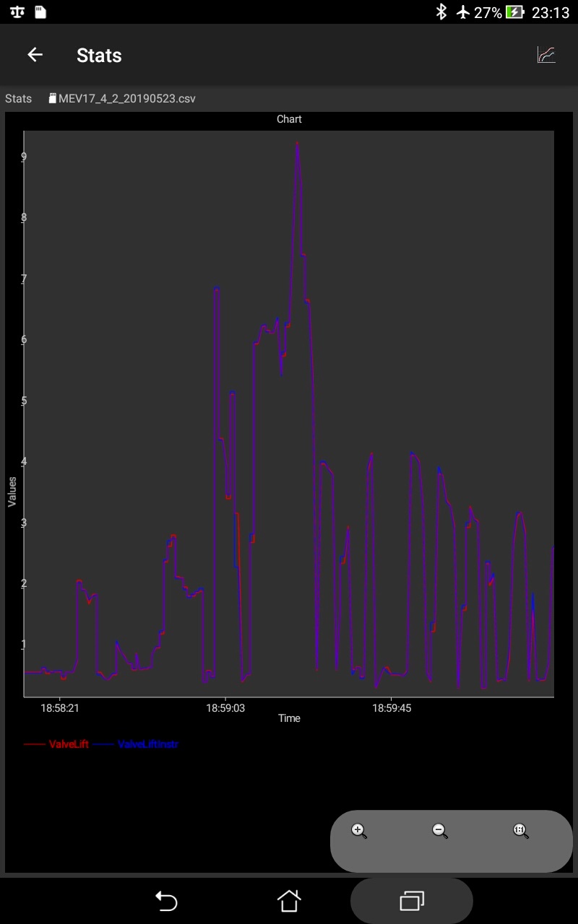Tap the Bluetooth status icon
578x924 pixels.
[441, 12]
